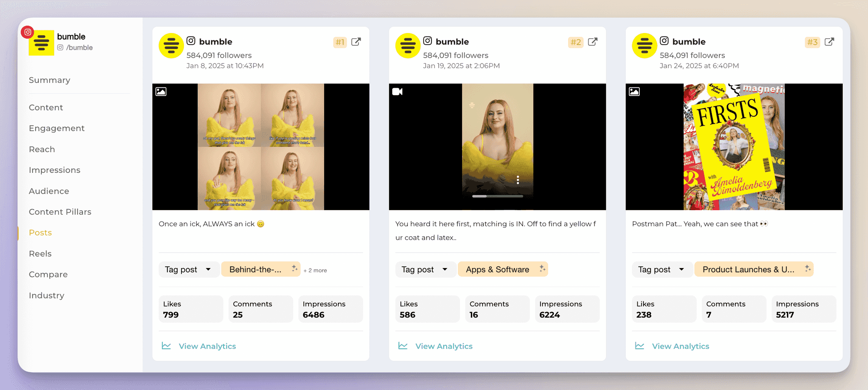Open post #2 in external link icon
The image size is (868, 390).
coord(592,42)
